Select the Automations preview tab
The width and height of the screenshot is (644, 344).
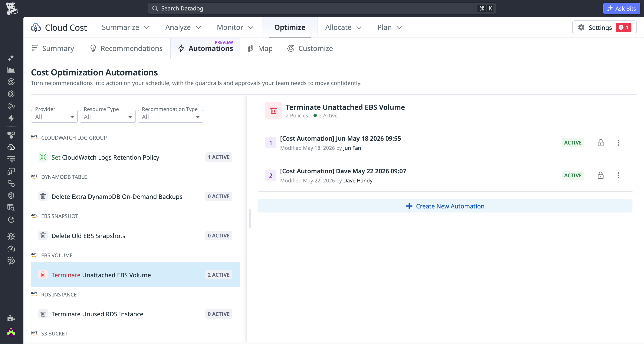pyautogui.click(x=205, y=48)
